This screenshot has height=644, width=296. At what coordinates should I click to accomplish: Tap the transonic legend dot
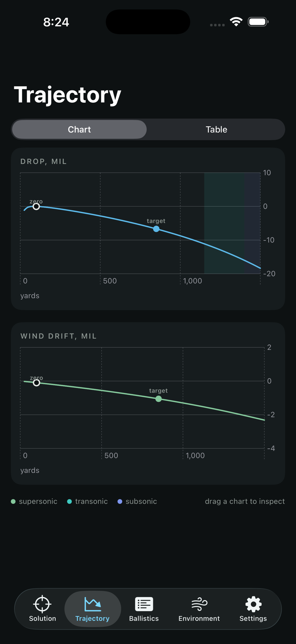pos(69,502)
